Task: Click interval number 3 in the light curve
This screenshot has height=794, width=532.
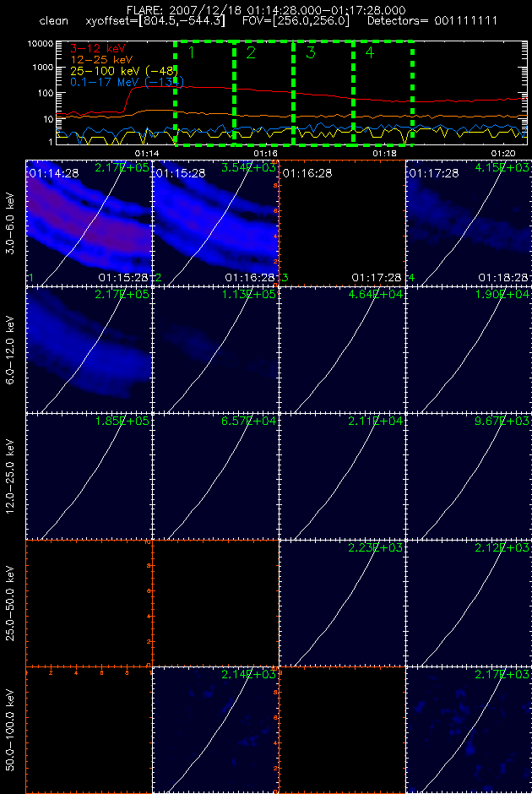Action: [310, 52]
